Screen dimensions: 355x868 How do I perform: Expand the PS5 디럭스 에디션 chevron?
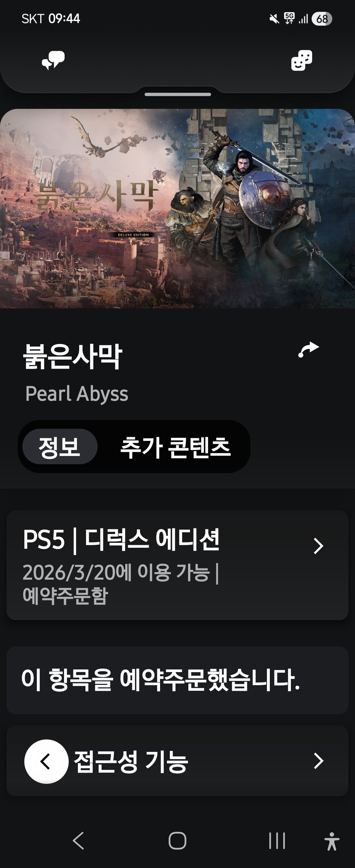318,546
